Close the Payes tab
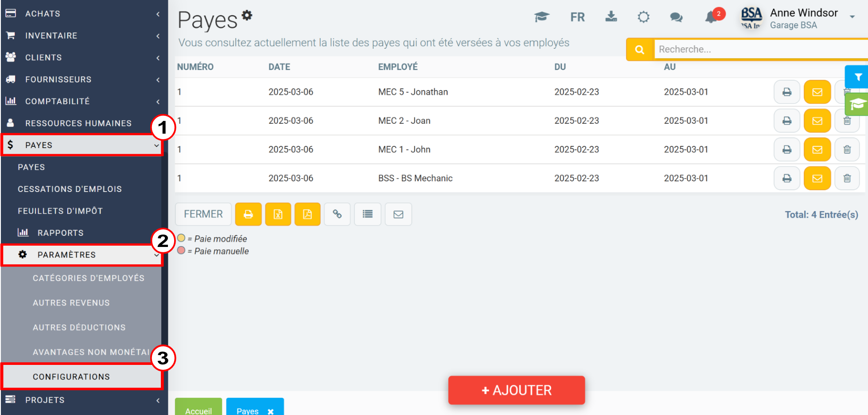868x415 pixels. point(270,411)
